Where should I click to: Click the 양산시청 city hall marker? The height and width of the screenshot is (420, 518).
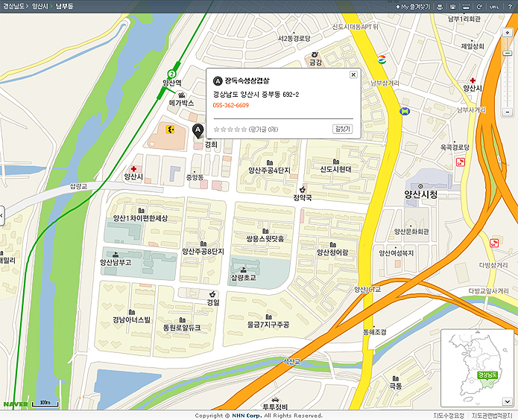pyautogui.click(x=420, y=186)
